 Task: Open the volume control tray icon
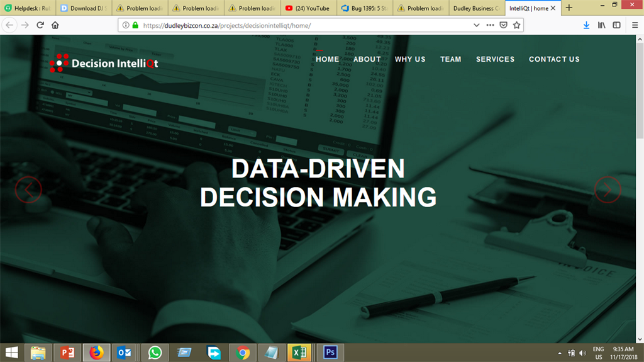[x=583, y=353]
